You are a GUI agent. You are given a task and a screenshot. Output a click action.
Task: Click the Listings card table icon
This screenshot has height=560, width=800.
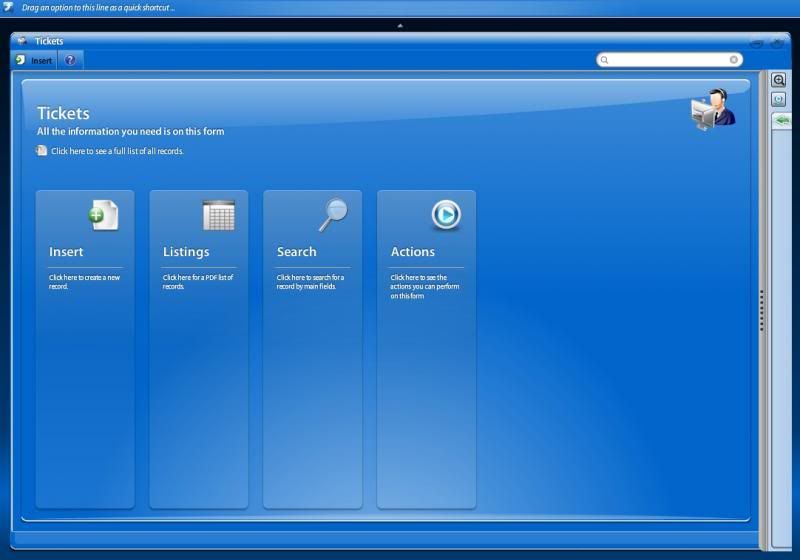[x=219, y=215]
